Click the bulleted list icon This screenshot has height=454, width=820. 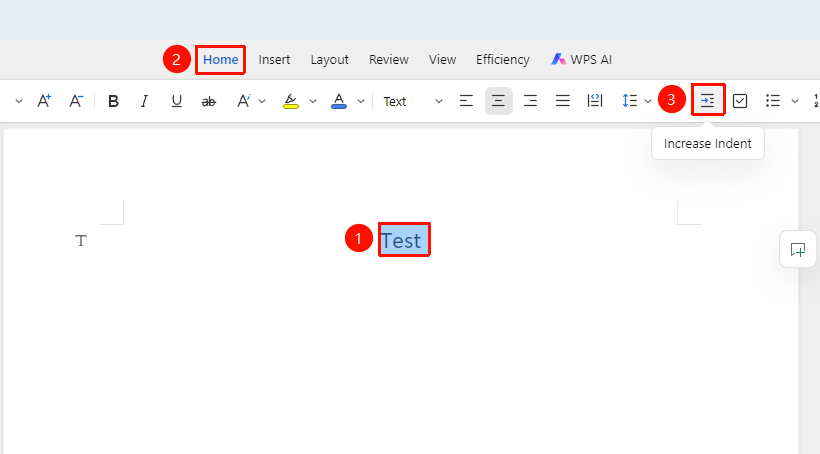(x=773, y=100)
